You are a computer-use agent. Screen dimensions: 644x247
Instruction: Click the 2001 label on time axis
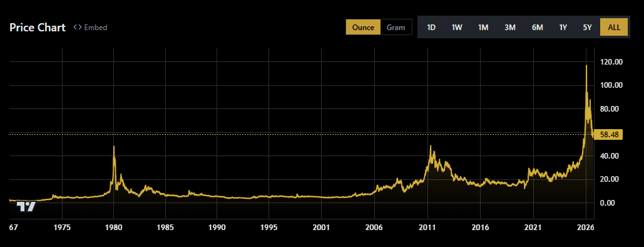(x=321, y=227)
